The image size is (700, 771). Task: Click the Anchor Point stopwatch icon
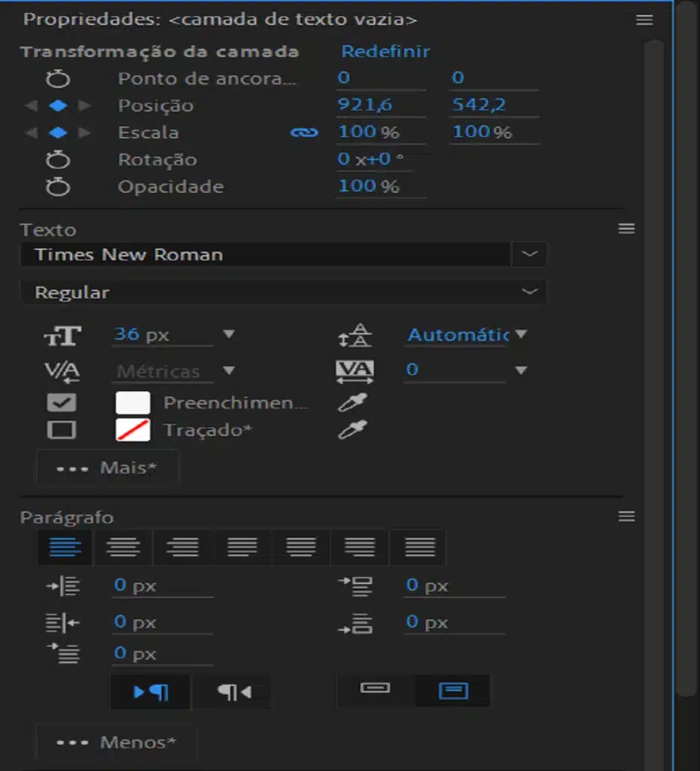pyautogui.click(x=58, y=78)
